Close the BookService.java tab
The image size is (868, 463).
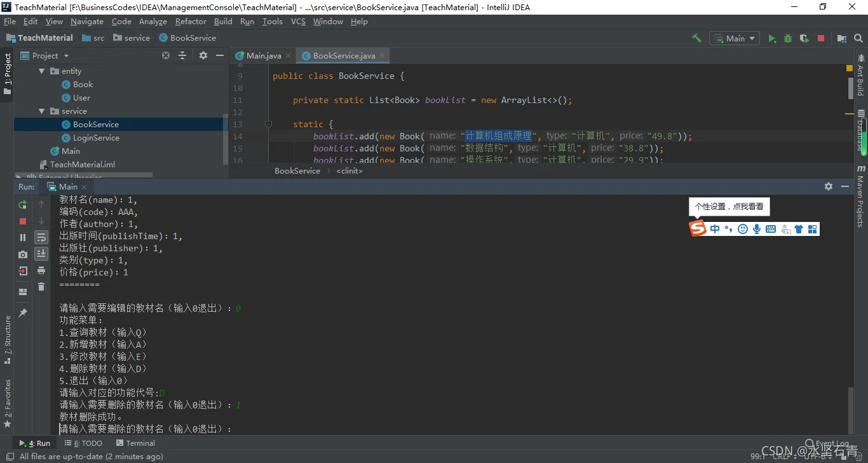point(383,56)
